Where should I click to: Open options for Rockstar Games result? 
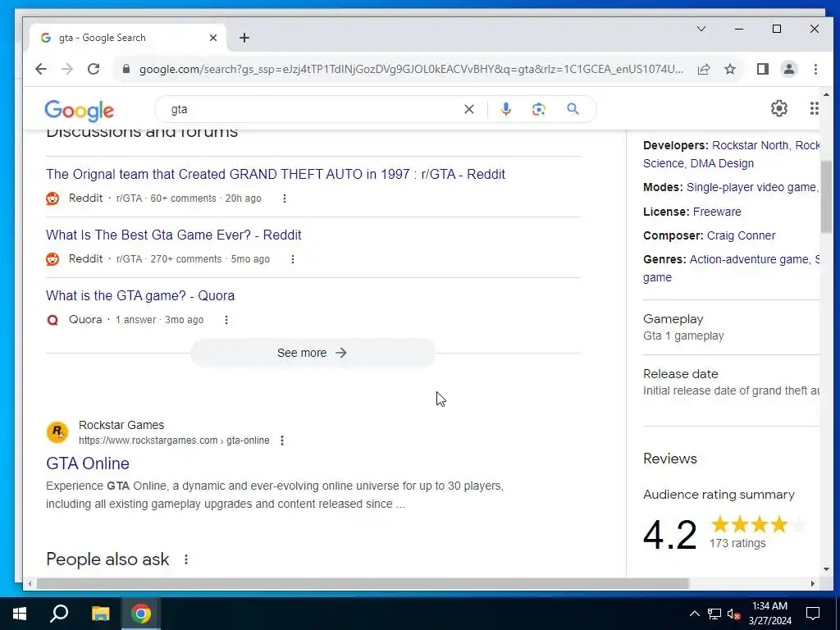pyautogui.click(x=282, y=441)
